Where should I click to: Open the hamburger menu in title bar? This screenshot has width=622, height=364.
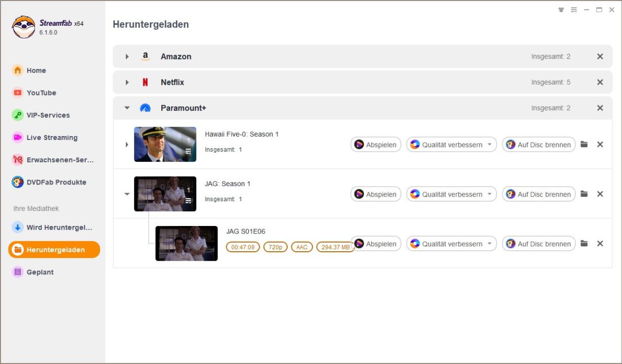point(574,10)
